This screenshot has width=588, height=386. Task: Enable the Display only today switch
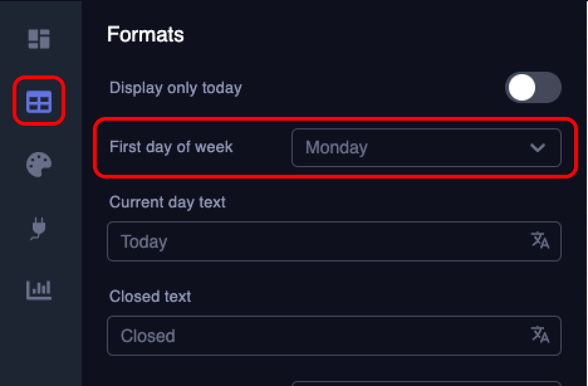[x=533, y=88]
